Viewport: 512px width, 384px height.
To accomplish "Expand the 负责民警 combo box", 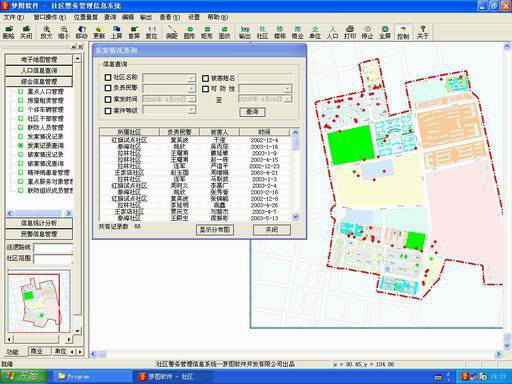I will (191, 89).
